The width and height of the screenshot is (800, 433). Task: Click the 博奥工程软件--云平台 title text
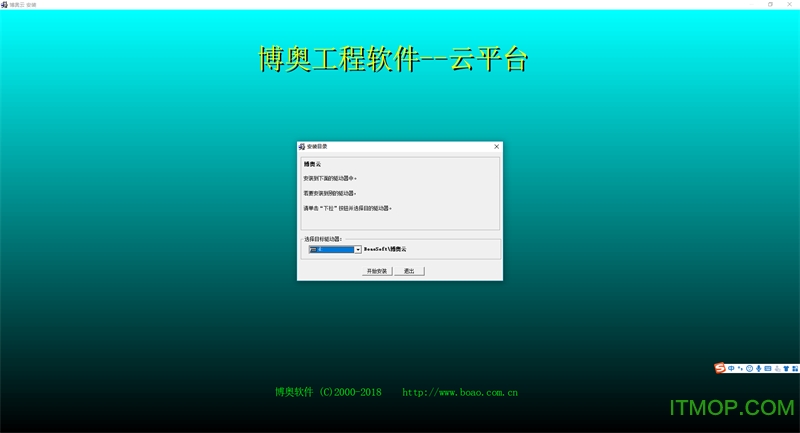[x=393, y=59]
